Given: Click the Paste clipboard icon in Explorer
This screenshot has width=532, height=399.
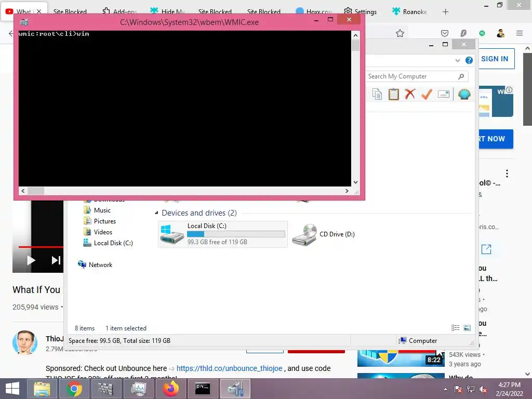Looking at the screenshot, I should (x=394, y=94).
